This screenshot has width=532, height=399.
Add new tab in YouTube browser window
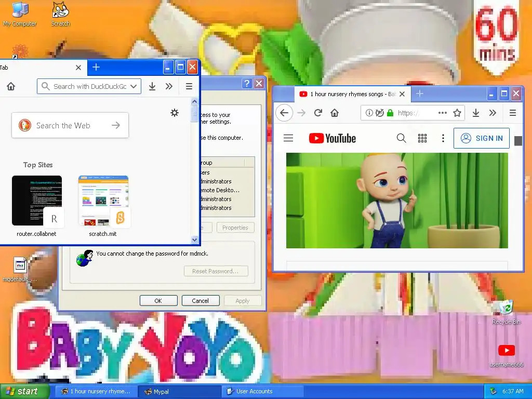pos(420,94)
